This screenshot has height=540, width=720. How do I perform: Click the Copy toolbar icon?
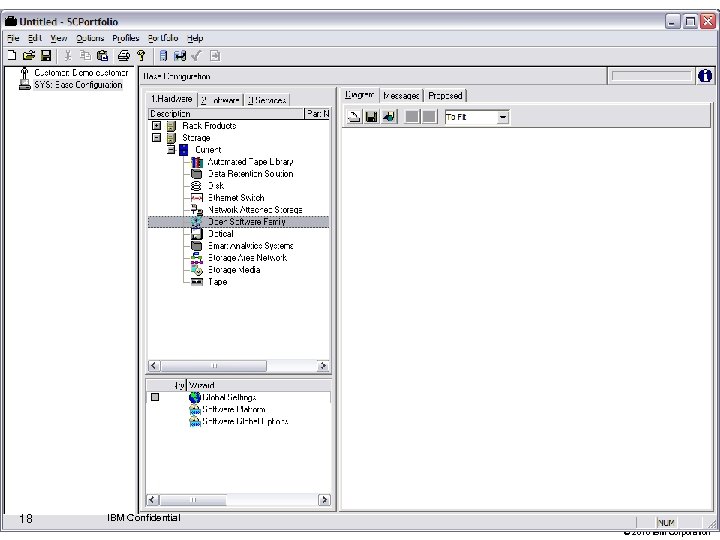tap(85, 56)
